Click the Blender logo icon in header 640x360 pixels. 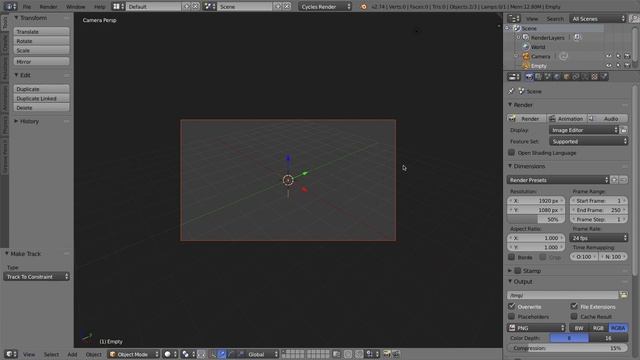click(363, 7)
